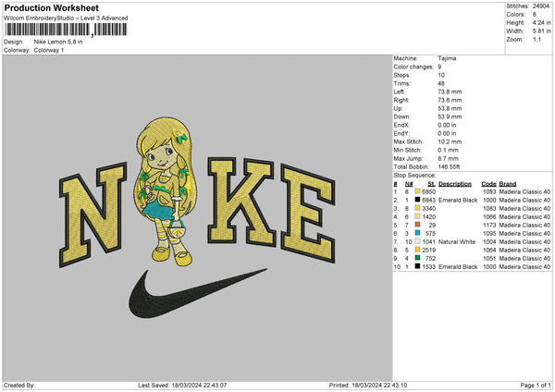555x392 pixels.
Task: Click the Description column header
Action: pos(454,183)
